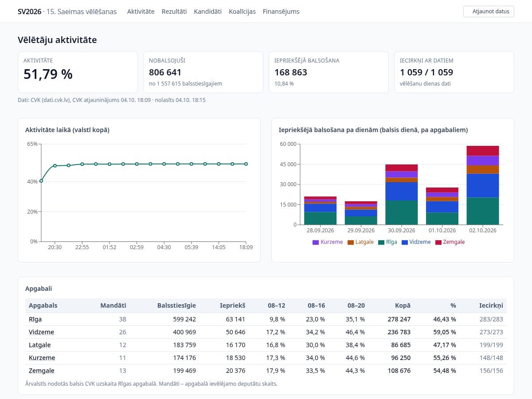Click the footnote about Ārvalstīs nodotās balsis
The height and width of the screenshot is (399, 532).
pos(152,383)
